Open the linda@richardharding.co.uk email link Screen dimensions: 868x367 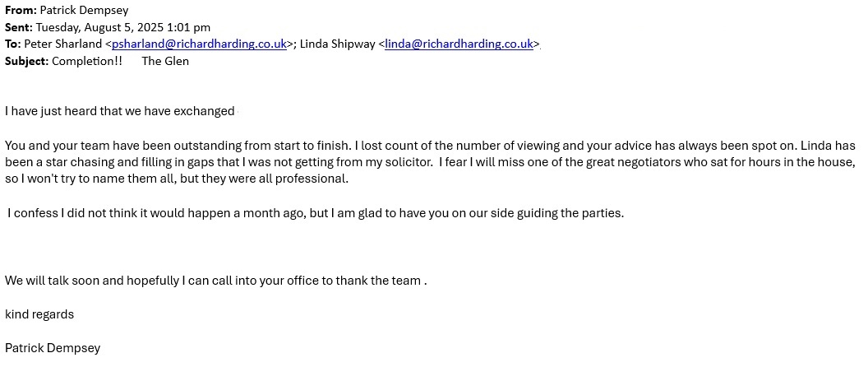point(459,44)
